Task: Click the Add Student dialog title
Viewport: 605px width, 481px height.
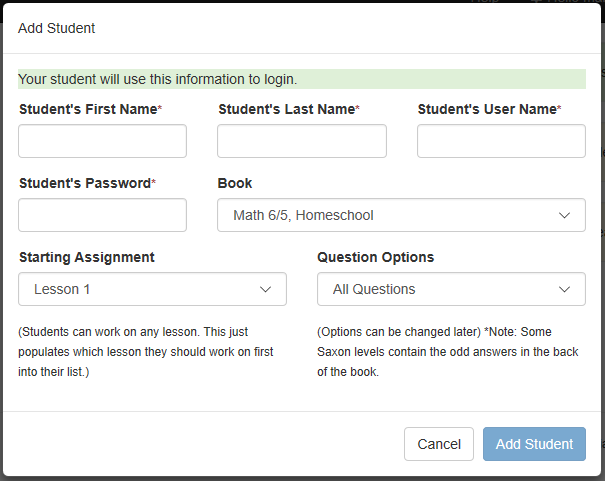Action: click(56, 28)
